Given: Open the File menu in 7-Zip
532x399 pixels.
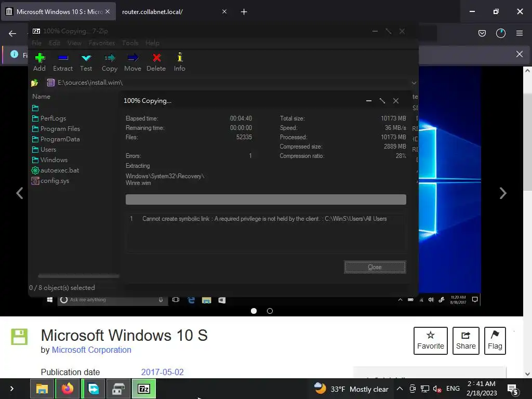Looking at the screenshot, I should click(x=37, y=43).
